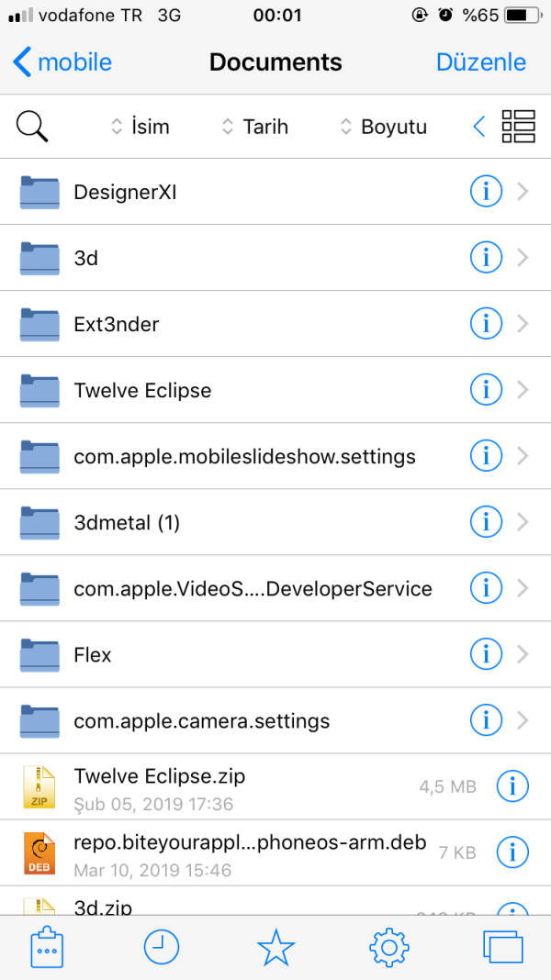Open app settings via the gear icon

pyautogui.click(x=388, y=948)
